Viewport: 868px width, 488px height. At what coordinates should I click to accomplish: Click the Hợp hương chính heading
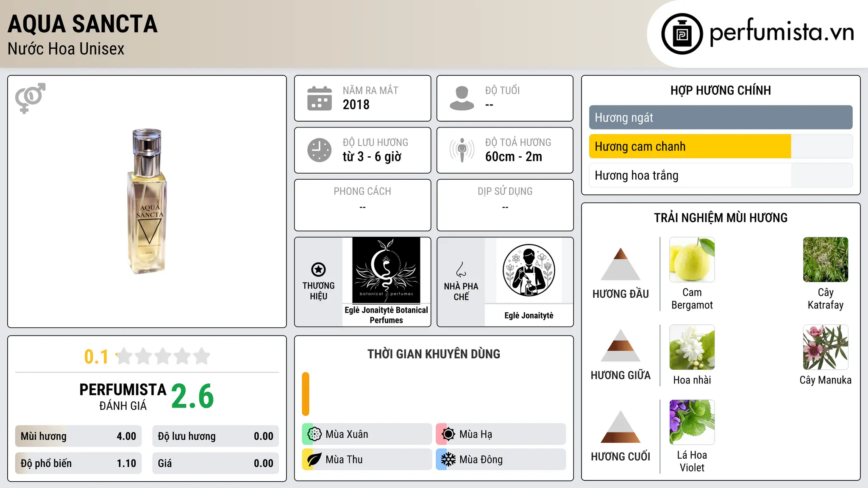coord(721,90)
